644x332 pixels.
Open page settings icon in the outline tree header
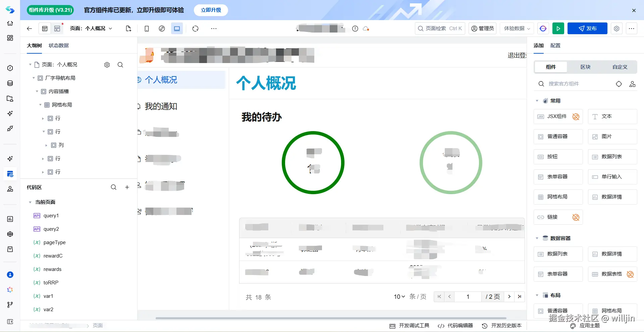(107, 65)
